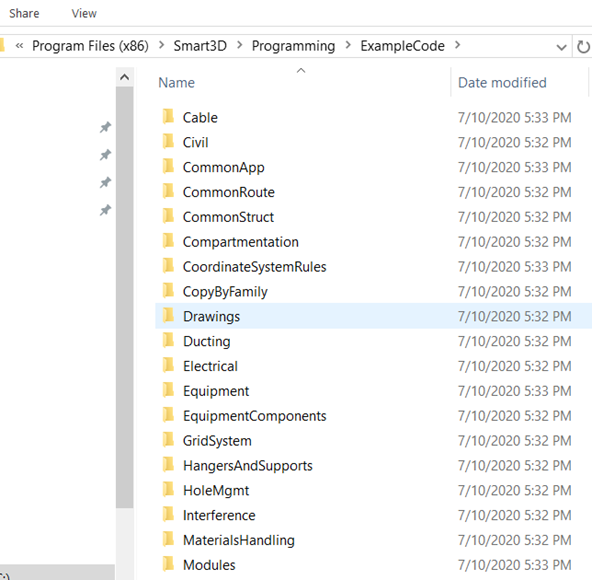592x580 pixels.
Task: Select the Compartmentation folder name
Action: [240, 242]
